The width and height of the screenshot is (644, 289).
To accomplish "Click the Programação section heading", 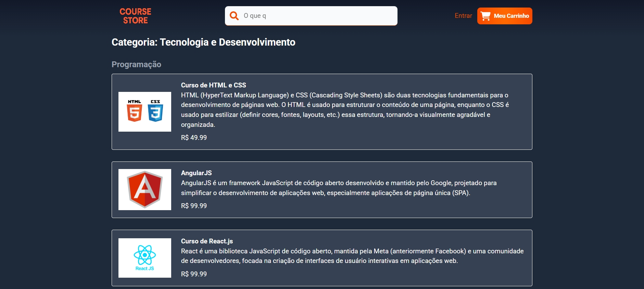I will pos(136,64).
